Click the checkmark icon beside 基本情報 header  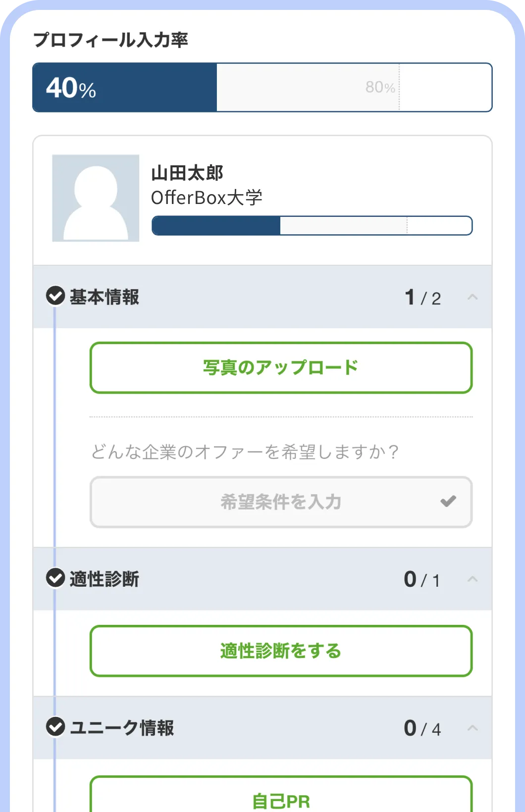pos(54,296)
